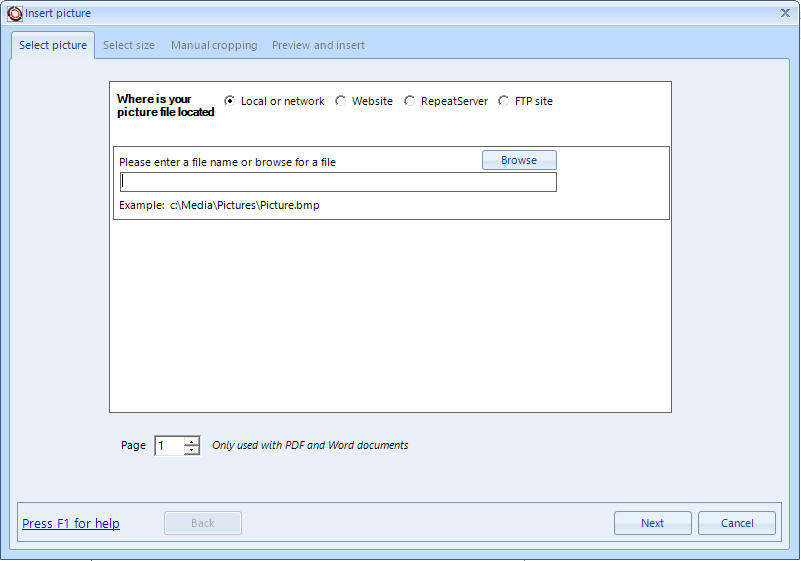
Task: Proceed with the Next button
Action: pyautogui.click(x=652, y=523)
